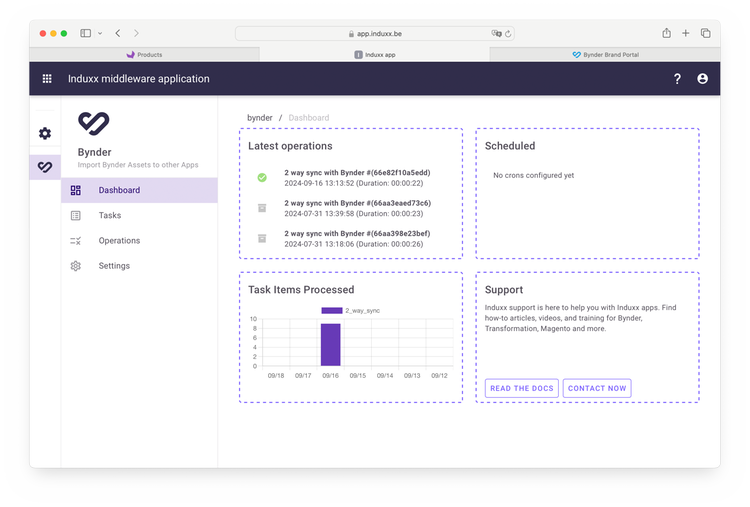The height and width of the screenshot is (507, 750).
Task: Click the 09/18 axis label
Action: pyautogui.click(x=276, y=375)
